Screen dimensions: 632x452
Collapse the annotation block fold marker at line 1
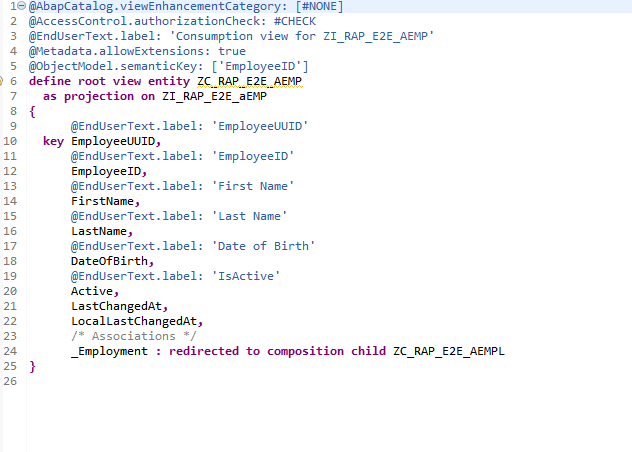click(23, 6)
